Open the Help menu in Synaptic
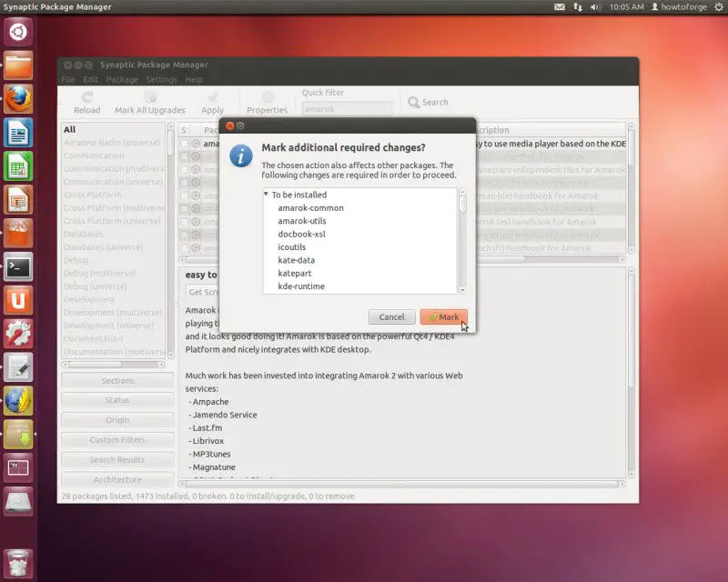 (x=194, y=79)
